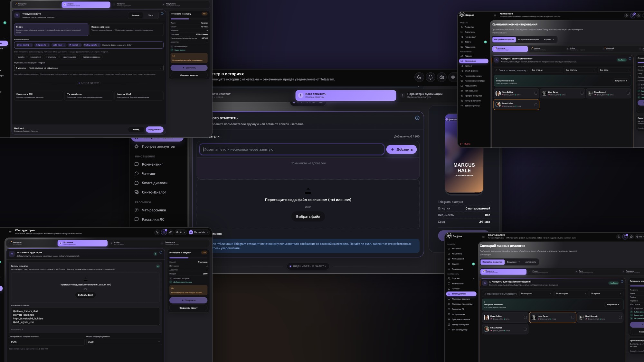Screen dimensions: 644x362
Task: Open the Журнал tab in Комментинг window
Action: [549, 40]
